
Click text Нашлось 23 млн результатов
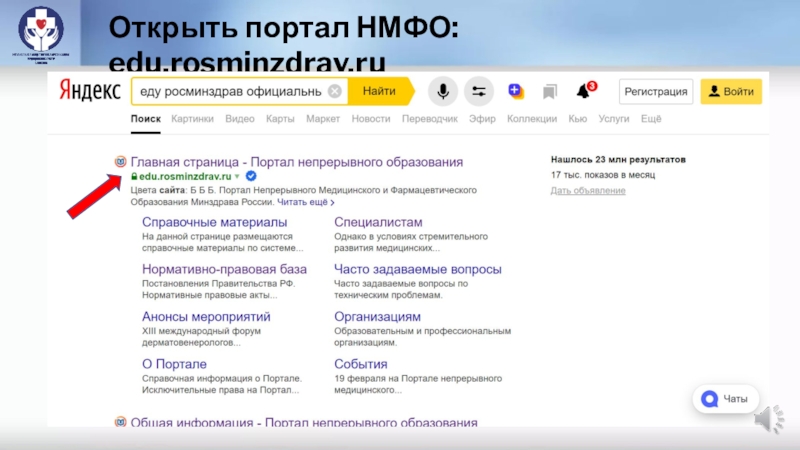tap(618, 160)
